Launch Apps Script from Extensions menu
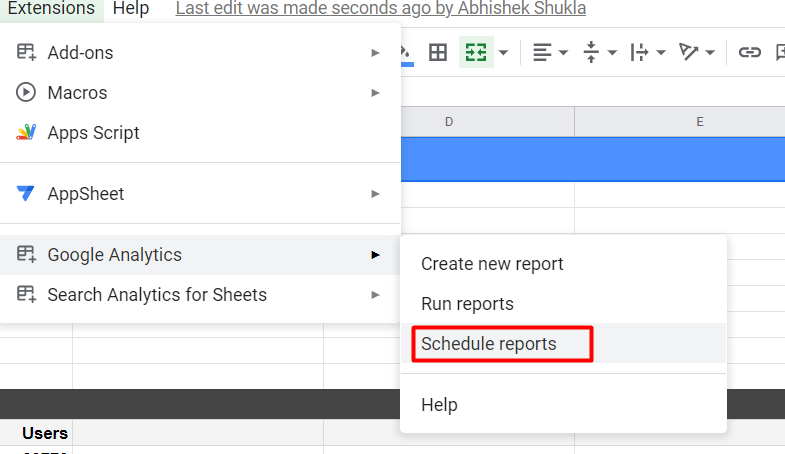The image size is (785, 454). click(200, 133)
